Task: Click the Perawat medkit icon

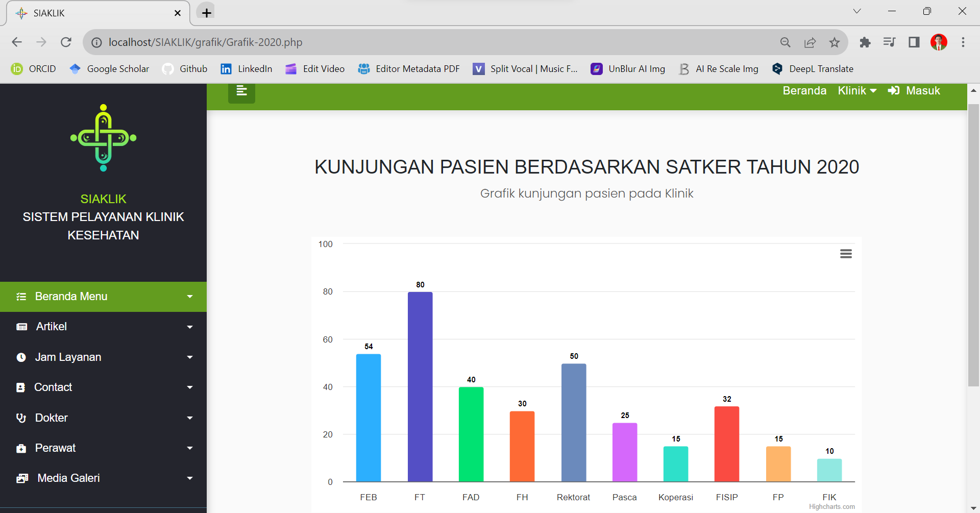Action: coord(21,448)
